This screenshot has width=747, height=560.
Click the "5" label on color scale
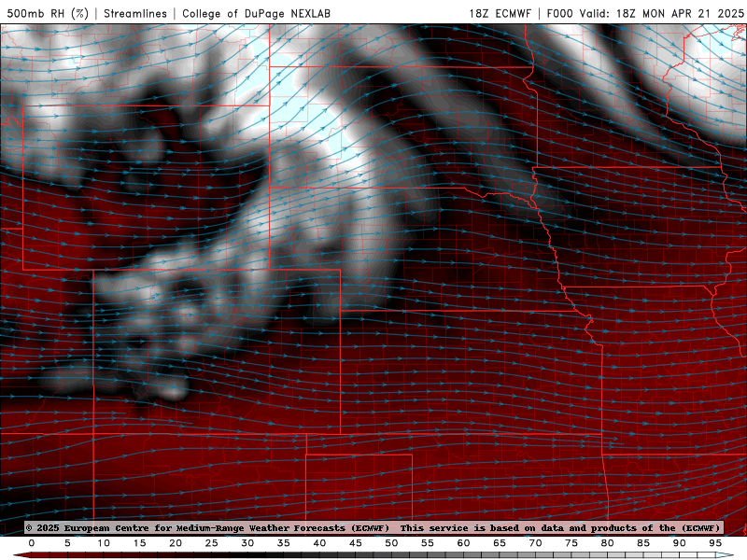(67, 543)
